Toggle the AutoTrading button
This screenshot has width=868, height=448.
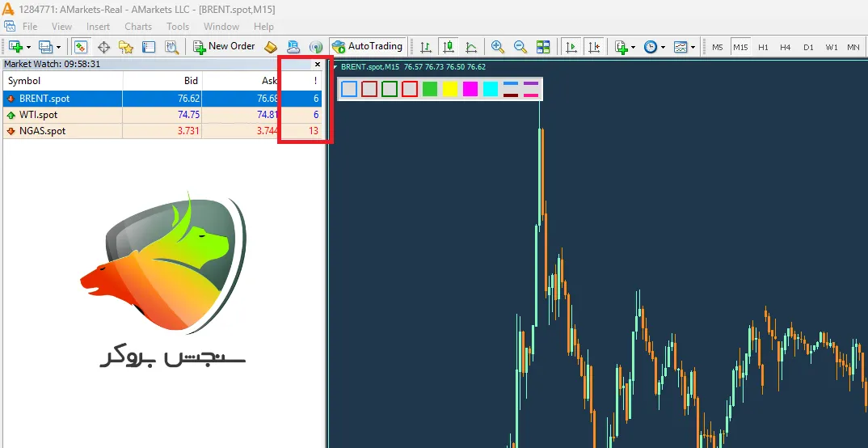(367, 47)
